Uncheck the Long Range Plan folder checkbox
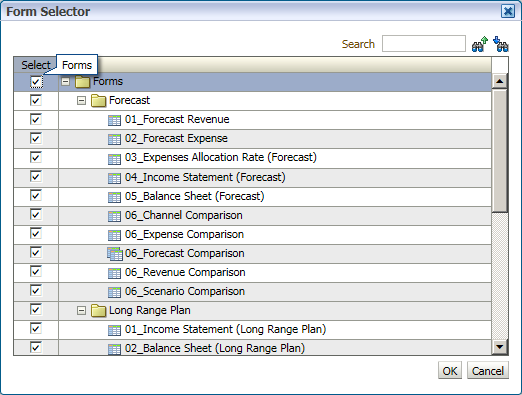 tap(36, 309)
